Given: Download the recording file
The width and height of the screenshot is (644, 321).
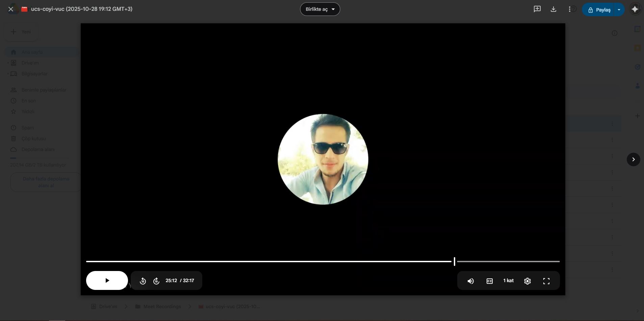Looking at the screenshot, I should pos(553,9).
